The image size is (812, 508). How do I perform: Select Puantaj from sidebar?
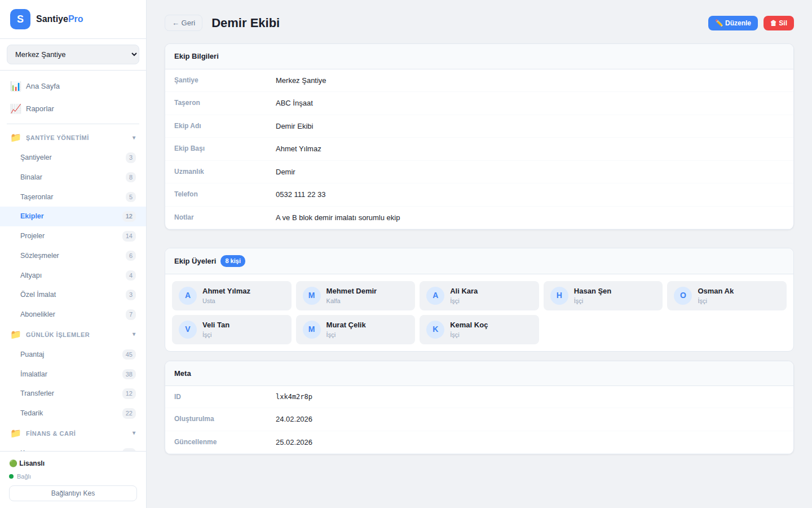32,354
